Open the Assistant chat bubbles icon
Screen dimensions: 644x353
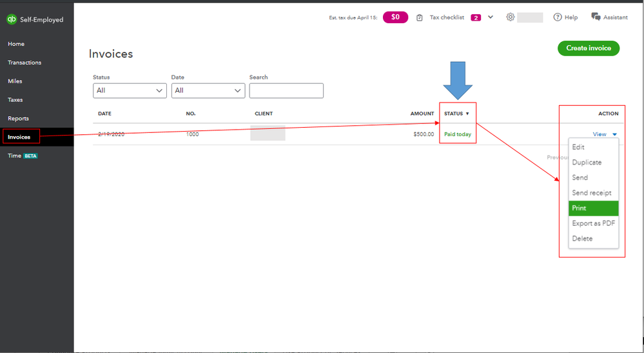coord(596,17)
